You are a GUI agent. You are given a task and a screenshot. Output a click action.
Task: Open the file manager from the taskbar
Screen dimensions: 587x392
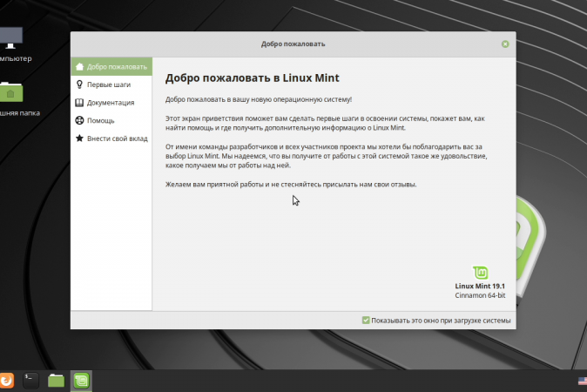tap(56, 380)
